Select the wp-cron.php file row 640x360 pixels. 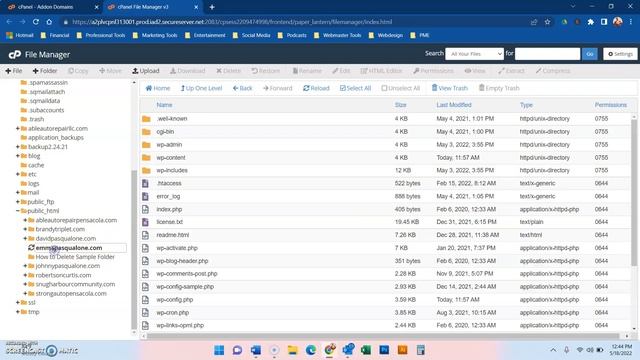click(x=386, y=313)
